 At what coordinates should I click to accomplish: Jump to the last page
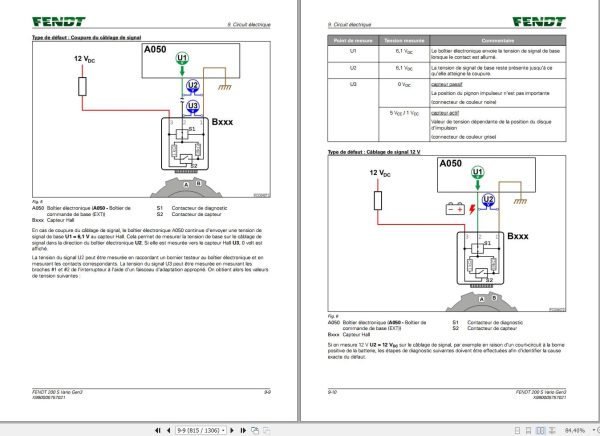coord(243,430)
